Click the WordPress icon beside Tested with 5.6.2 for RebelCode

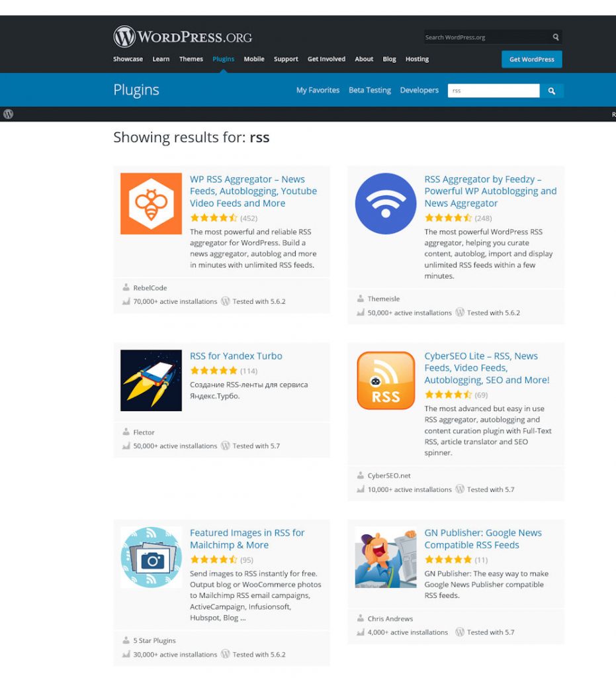226,301
